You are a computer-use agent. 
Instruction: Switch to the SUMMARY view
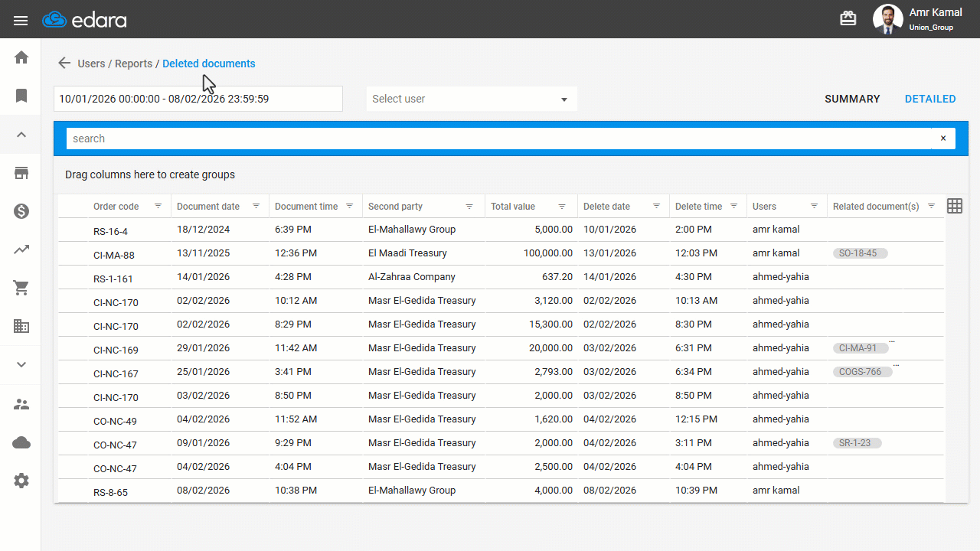coord(852,99)
